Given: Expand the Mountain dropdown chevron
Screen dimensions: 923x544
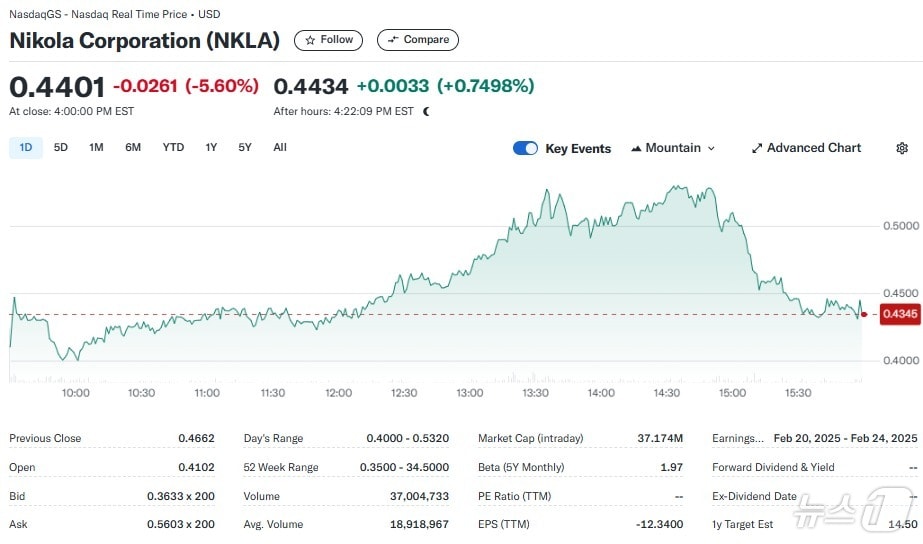Looking at the screenshot, I should click(x=711, y=148).
